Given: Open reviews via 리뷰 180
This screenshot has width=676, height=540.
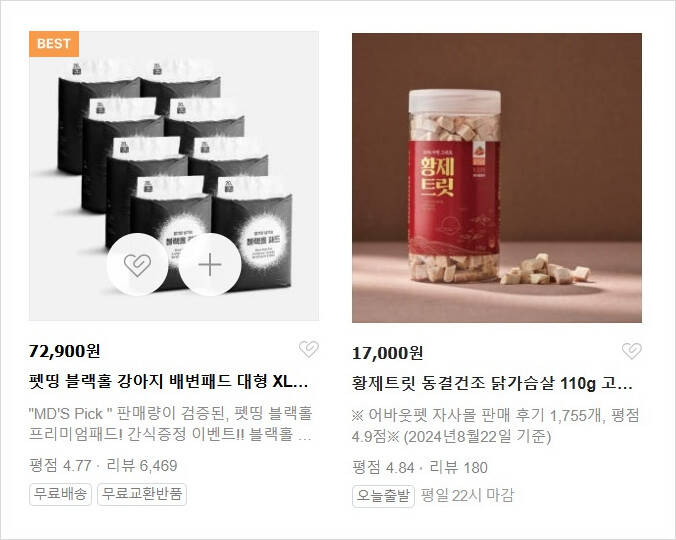Looking at the screenshot, I should [x=459, y=468].
